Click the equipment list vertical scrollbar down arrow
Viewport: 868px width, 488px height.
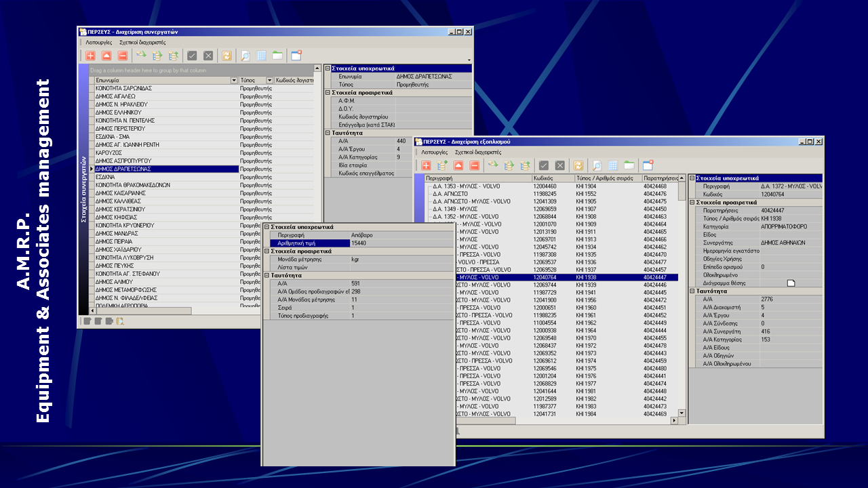tap(682, 413)
